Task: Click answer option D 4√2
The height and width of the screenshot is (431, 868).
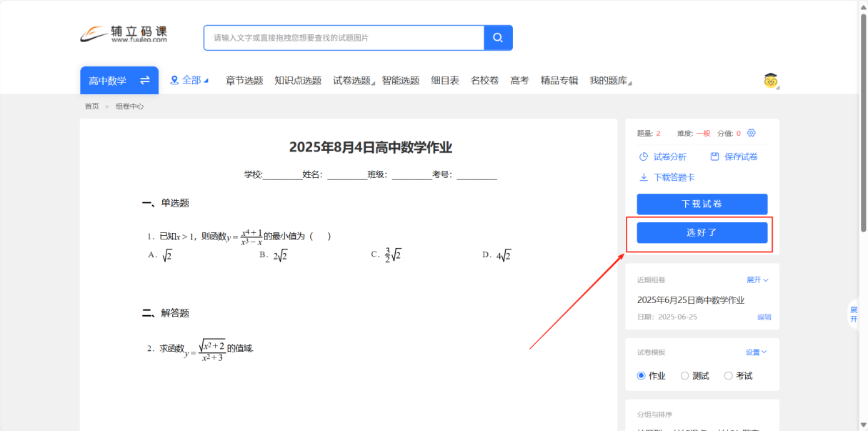Action: pyautogui.click(x=497, y=255)
